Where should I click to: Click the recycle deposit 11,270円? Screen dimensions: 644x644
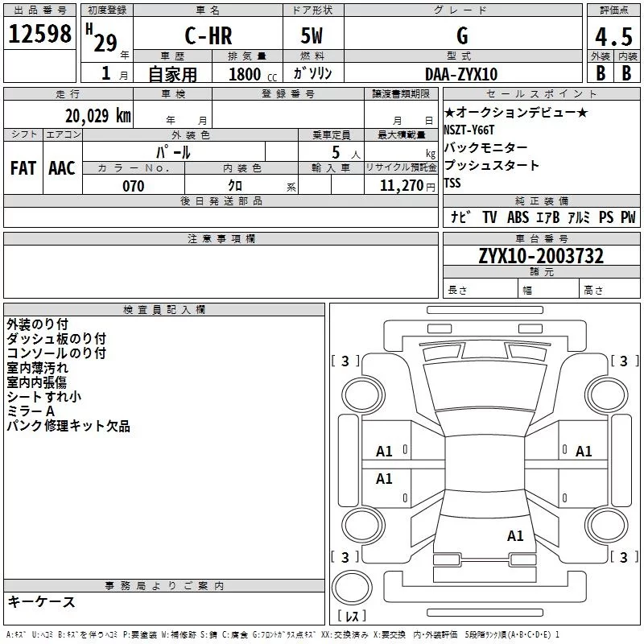(407, 186)
